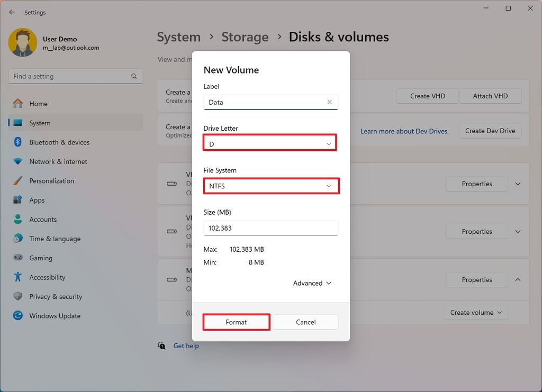Open Accounts settings

[x=43, y=219]
